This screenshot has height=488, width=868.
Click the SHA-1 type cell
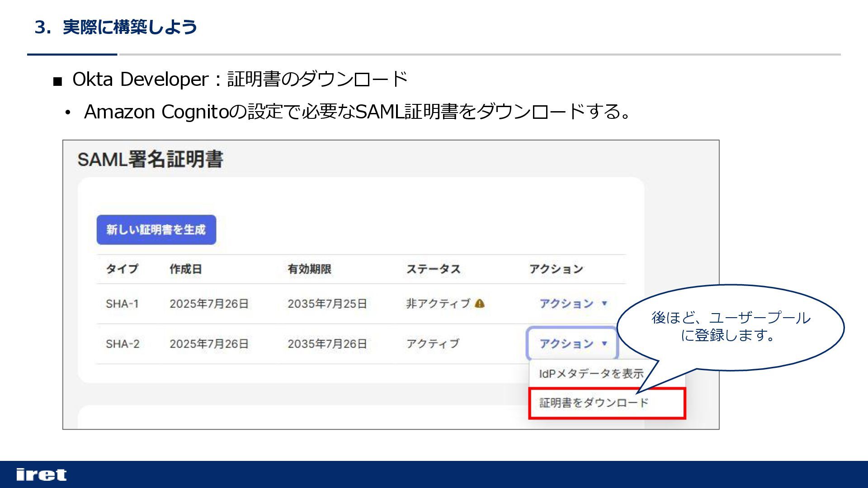(x=122, y=304)
